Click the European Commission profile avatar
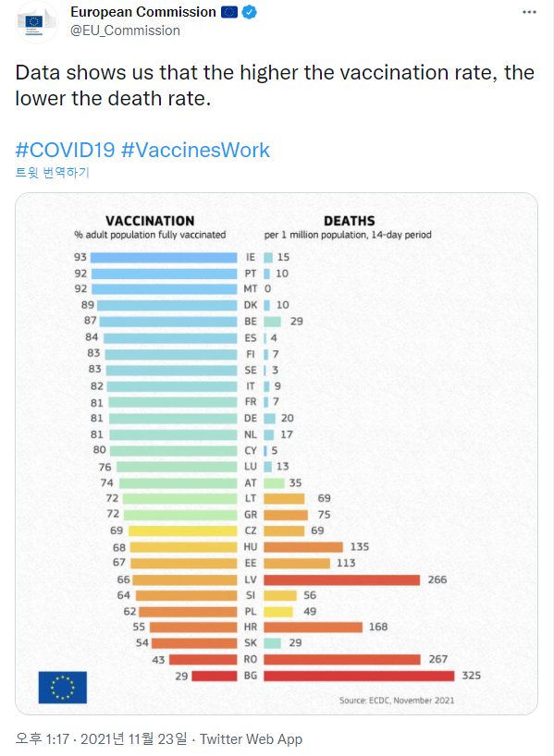 coord(36,22)
